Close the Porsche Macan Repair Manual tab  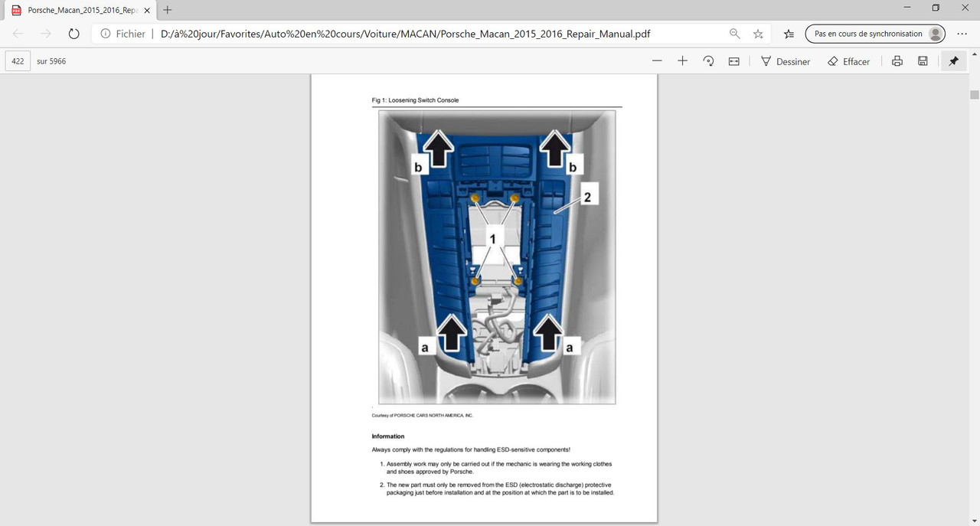pyautogui.click(x=147, y=10)
